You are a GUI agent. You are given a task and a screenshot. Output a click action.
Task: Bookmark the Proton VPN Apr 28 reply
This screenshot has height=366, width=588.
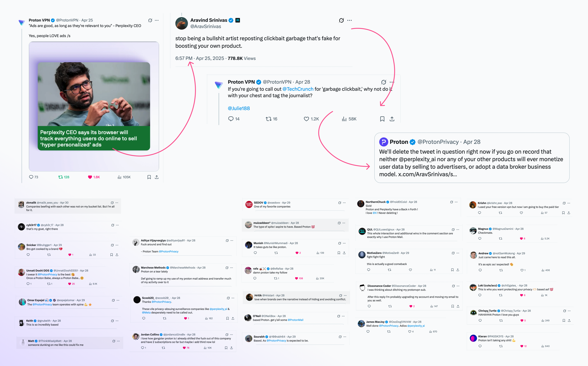pyautogui.click(x=382, y=119)
